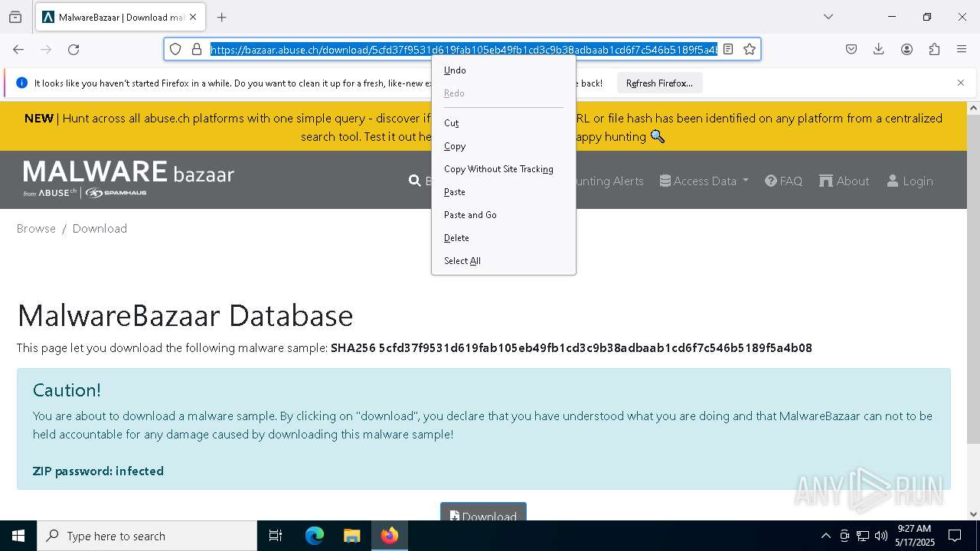Viewport: 980px width, 551px height.
Task: Choose Delete in the context menu
Action: point(504,238)
